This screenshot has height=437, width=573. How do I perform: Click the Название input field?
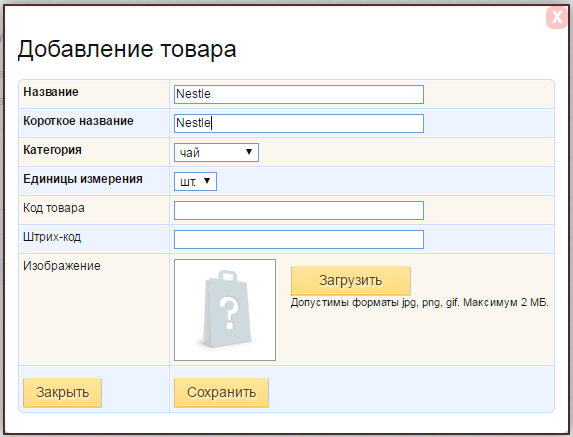pos(299,94)
